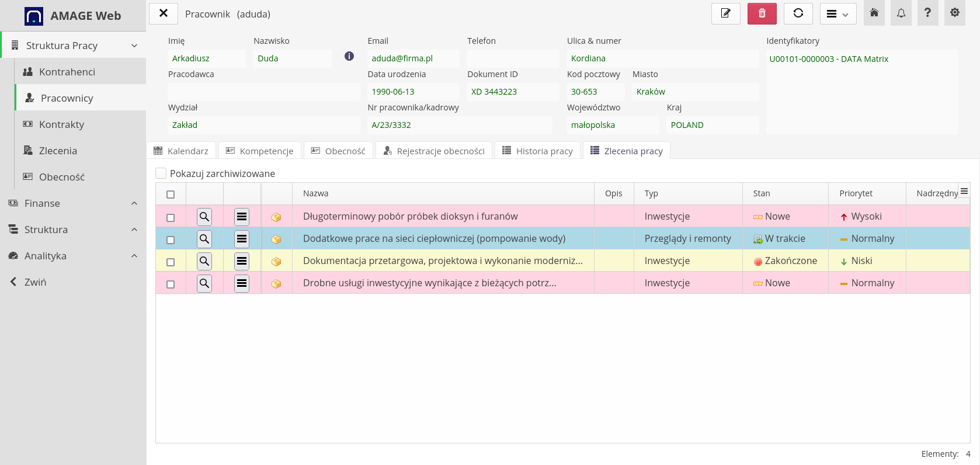This screenshot has width=980, height=465.
Task: Sort table by Opis column header
Action: 614,193
